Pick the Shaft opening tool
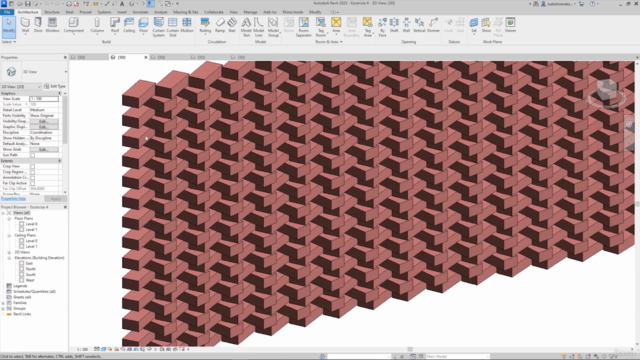Image resolution: width=640 pixels, height=360 pixels. (x=394, y=25)
